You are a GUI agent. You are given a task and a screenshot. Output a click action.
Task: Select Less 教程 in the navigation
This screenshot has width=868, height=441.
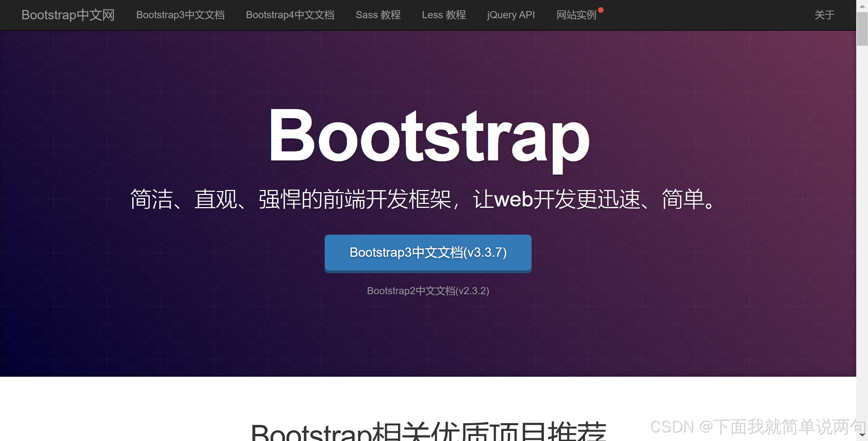coord(443,15)
